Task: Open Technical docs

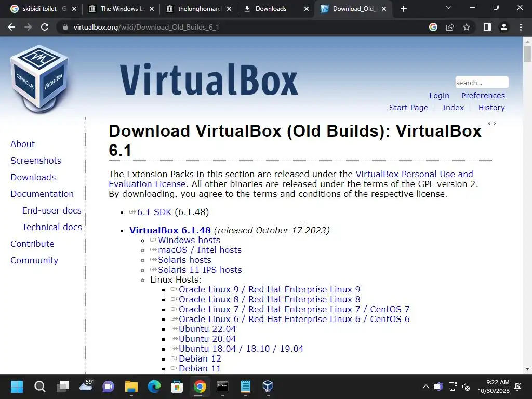Action: [52, 227]
